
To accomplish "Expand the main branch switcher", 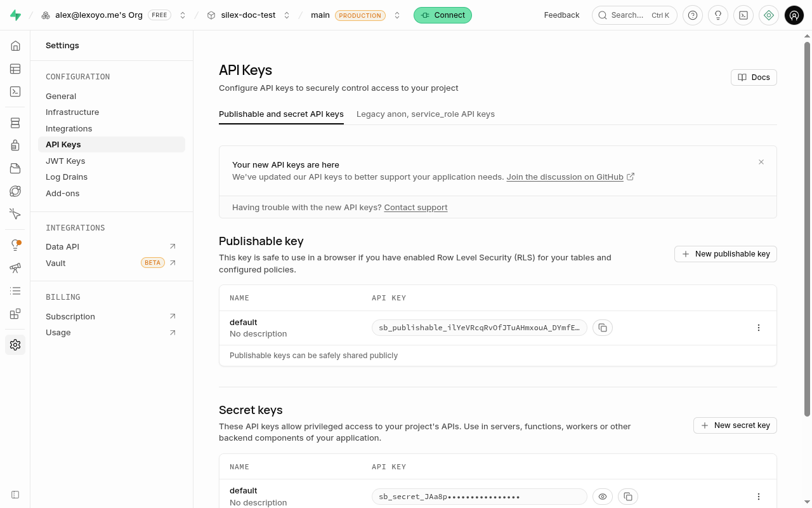I will (x=397, y=15).
